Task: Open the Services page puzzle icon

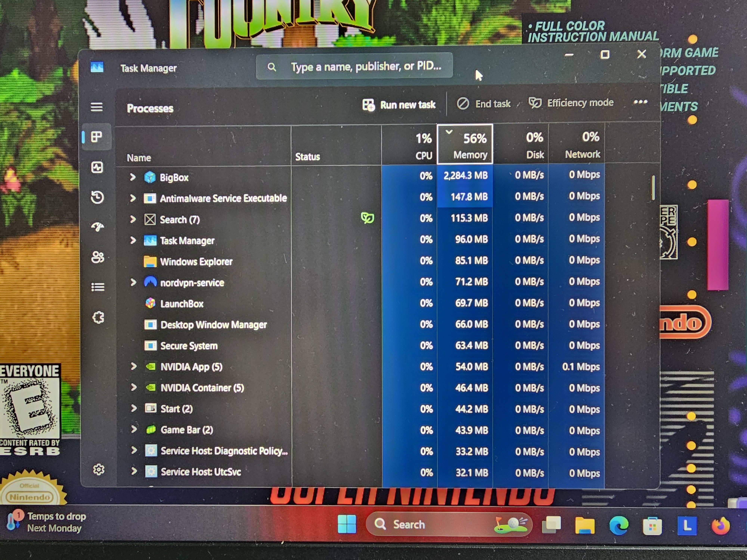Action: click(x=98, y=317)
